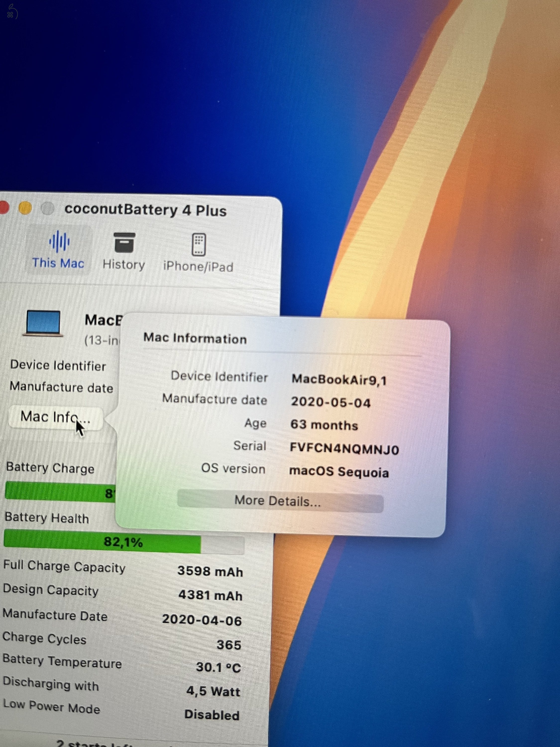560x747 pixels.
Task: Click the Mac Information popover title
Action: [x=195, y=338]
